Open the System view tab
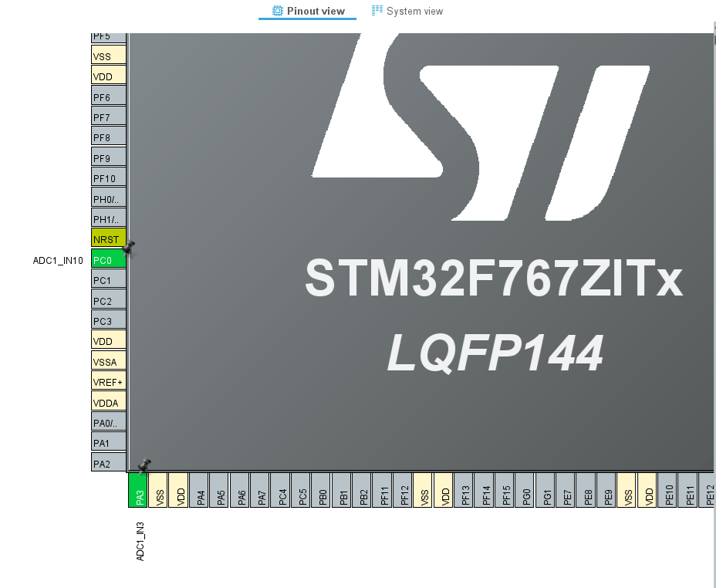Image resolution: width=716 pixels, height=588 pixels. (407, 11)
